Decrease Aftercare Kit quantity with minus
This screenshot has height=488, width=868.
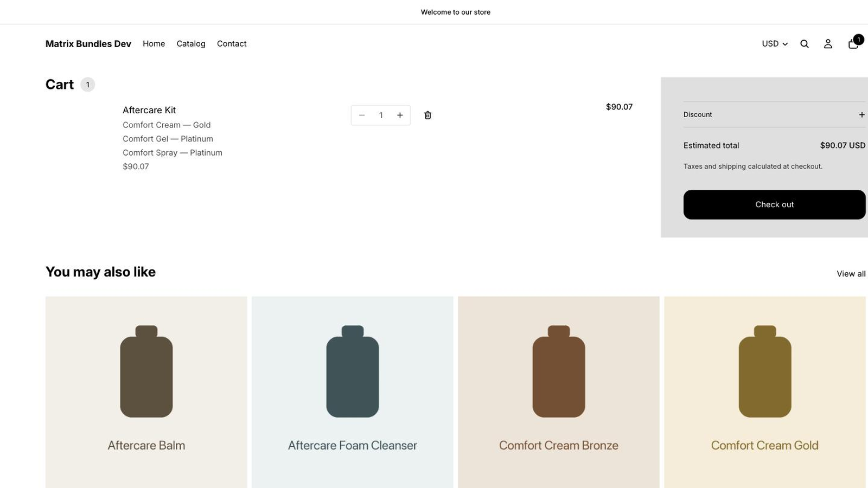click(x=362, y=115)
